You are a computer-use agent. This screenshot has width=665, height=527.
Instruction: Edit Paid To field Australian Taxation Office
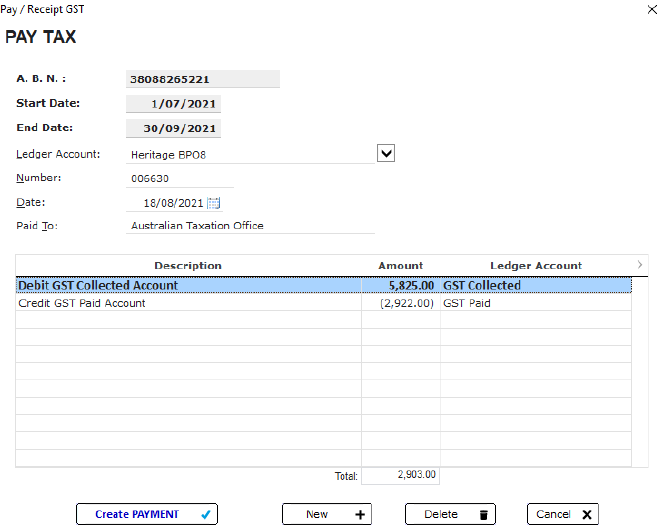tap(250, 226)
